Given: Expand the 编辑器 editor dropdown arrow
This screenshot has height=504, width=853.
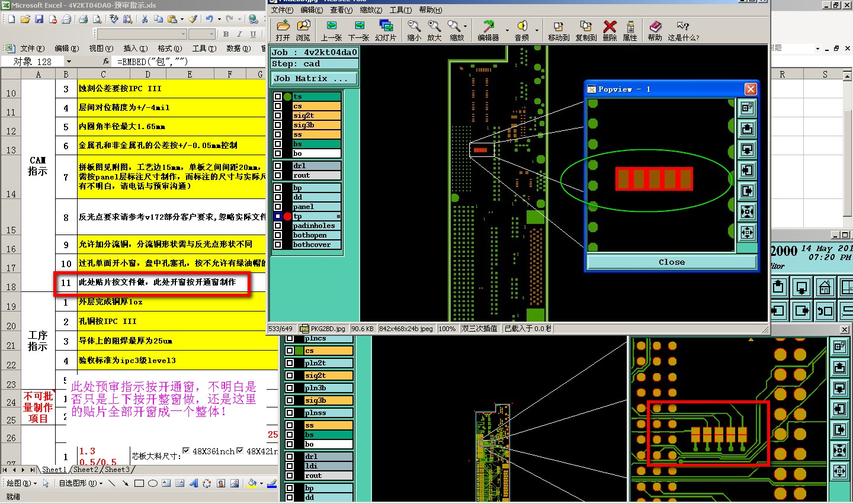Looking at the screenshot, I should 507,30.
